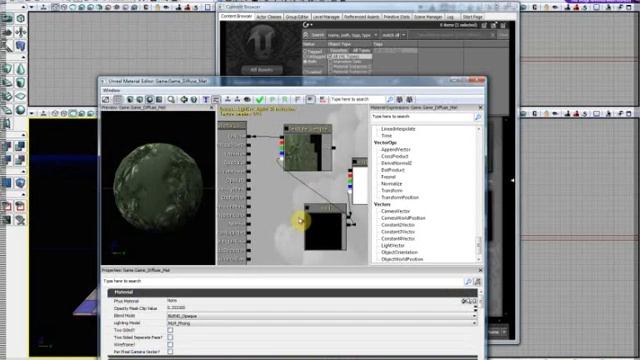This screenshot has width=640, height=360.
Task: Click the green checkmark Apply icon in Material Editor toolbar
Action: coord(260,100)
